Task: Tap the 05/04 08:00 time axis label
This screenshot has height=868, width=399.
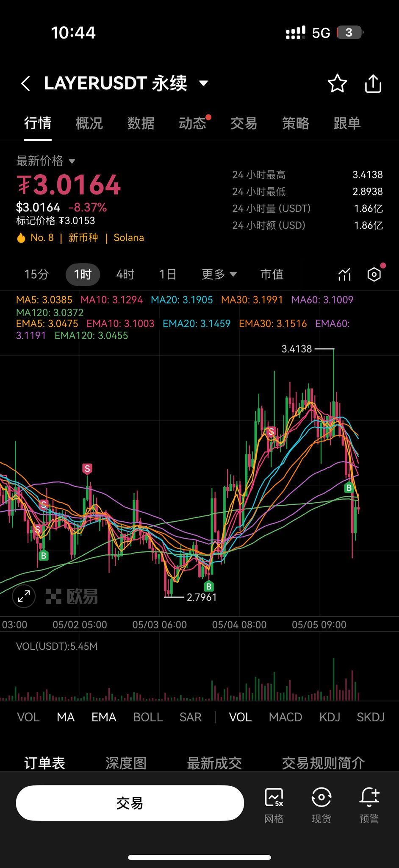Action: tap(239, 625)
